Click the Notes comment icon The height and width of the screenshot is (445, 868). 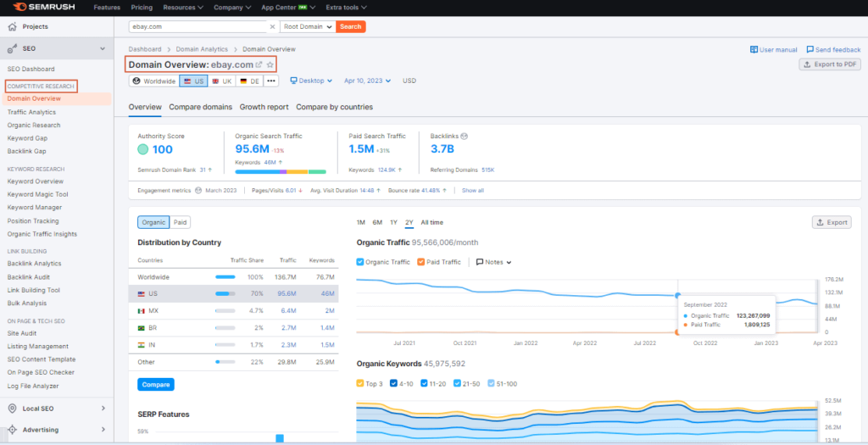(x=480, y=262)
